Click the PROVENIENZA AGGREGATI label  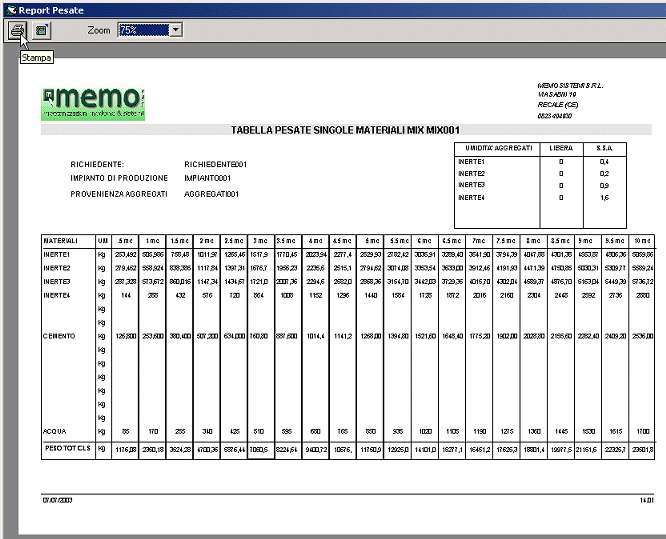[x=119, y=194]
